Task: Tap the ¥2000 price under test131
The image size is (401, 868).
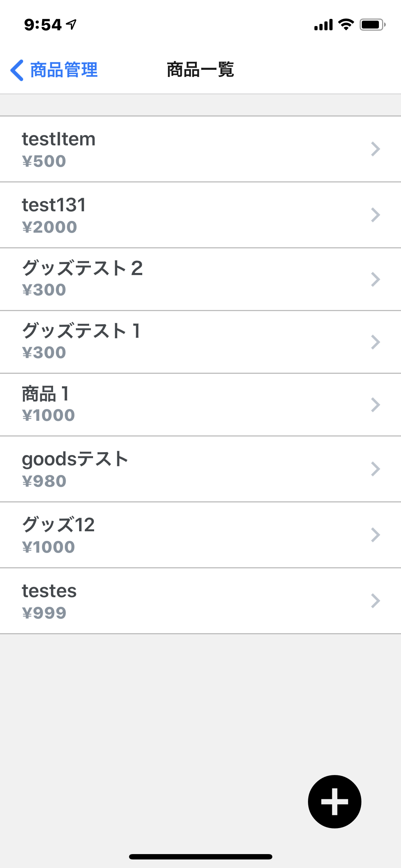Action: [50, 227]
